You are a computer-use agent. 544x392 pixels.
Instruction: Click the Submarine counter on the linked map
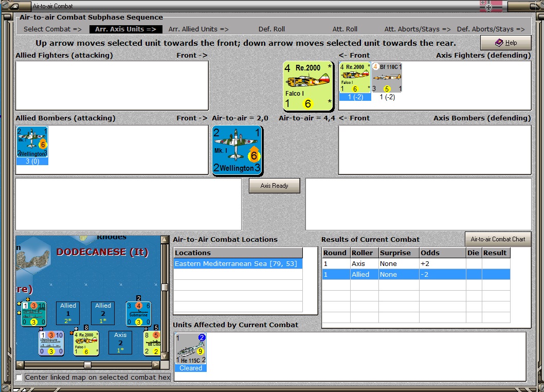tap(138, 314)
